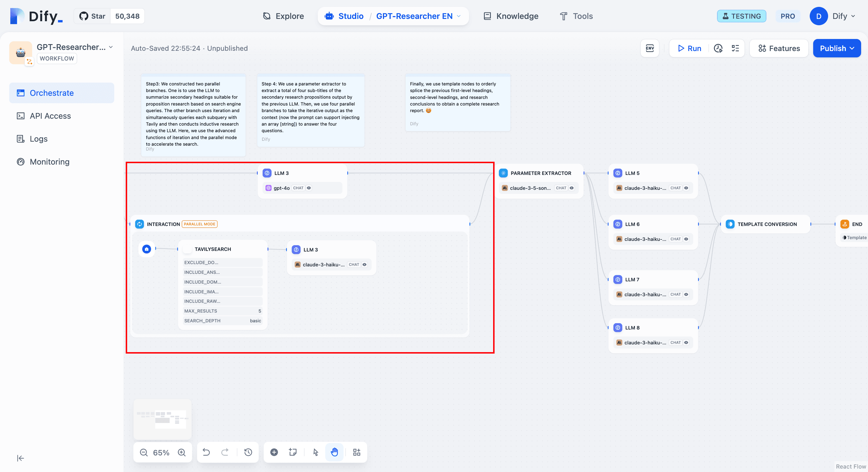Open the run history clock icon
This screenshot has width=868, height=472.
pyautogui.click(x=718, y=48)
